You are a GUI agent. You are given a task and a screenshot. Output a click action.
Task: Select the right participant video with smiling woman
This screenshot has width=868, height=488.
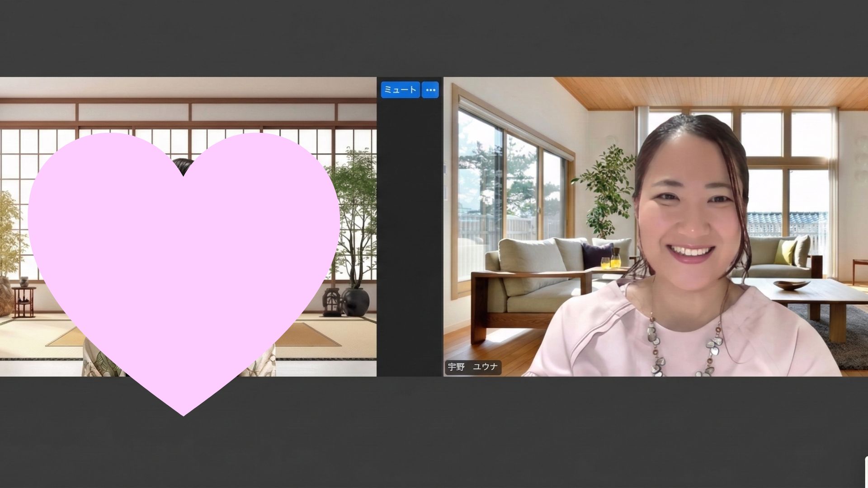(x=656, y=226)
